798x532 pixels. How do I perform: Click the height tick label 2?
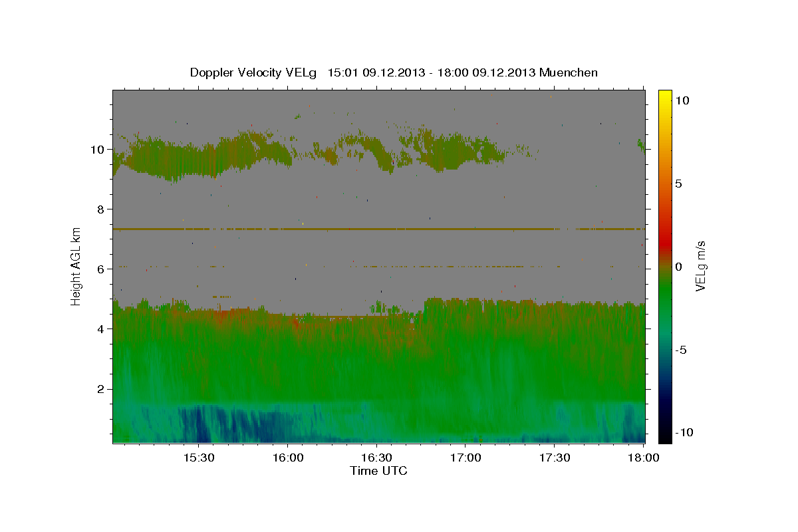pyautogui.click(x=102, y=389)
